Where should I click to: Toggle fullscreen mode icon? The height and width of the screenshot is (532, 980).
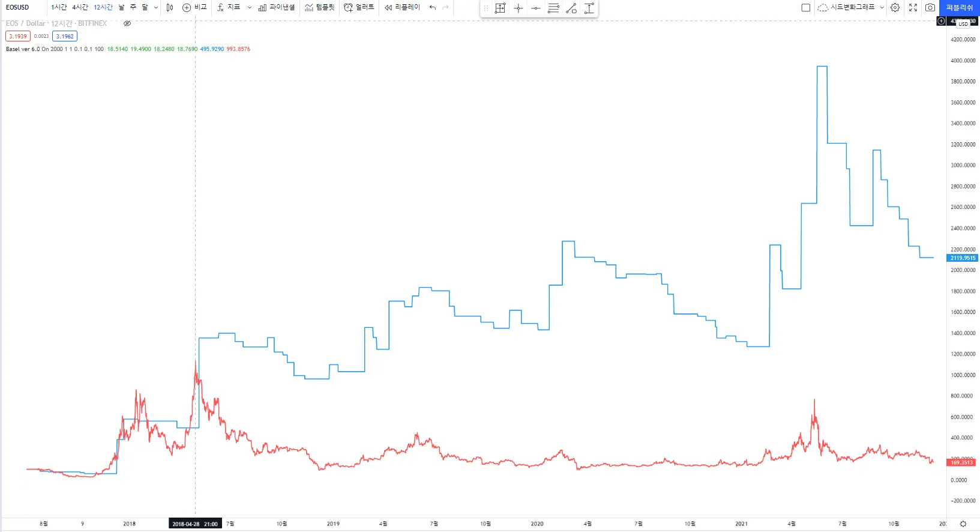(913, 7)
